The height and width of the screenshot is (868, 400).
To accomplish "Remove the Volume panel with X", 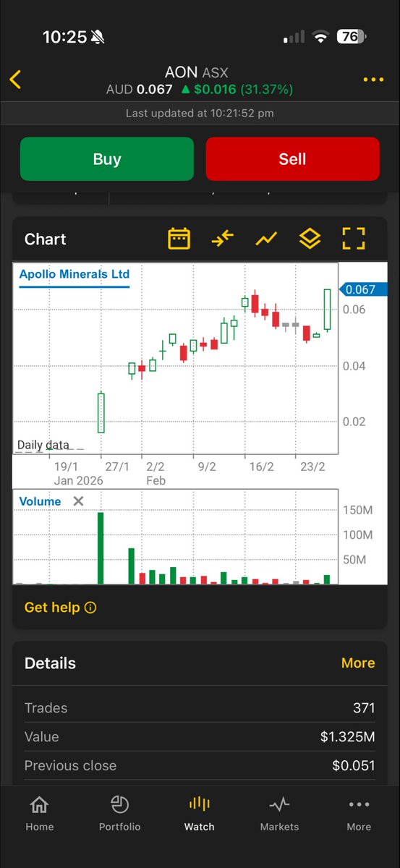I will pyautogui.click(x=78, y=501).
